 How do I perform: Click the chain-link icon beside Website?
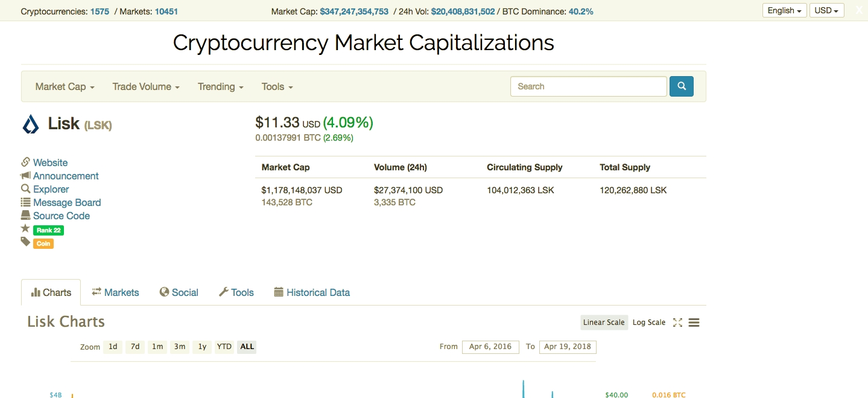[25, 162]
